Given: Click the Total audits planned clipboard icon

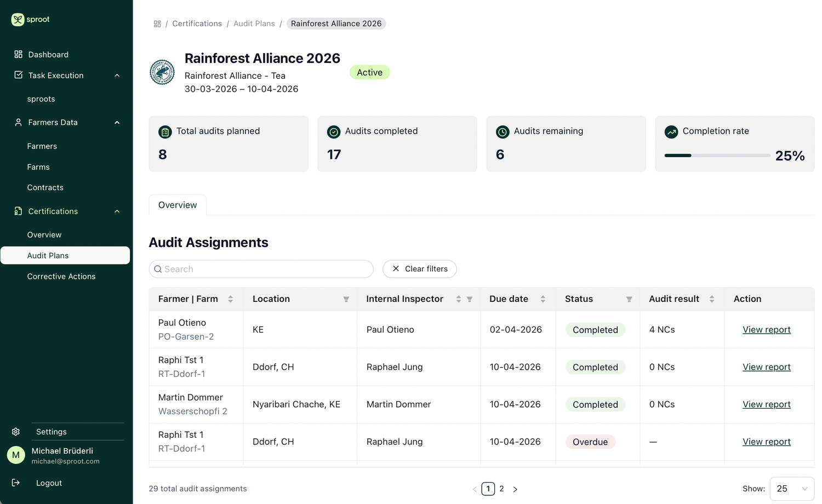Looking at the screenshot, I should point(165,131).
